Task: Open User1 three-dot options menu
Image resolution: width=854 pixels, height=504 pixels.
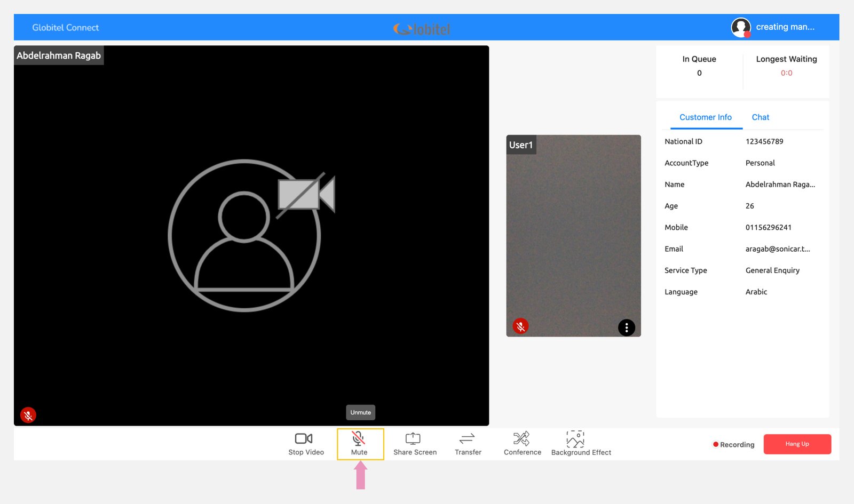Action: point(626,327)
